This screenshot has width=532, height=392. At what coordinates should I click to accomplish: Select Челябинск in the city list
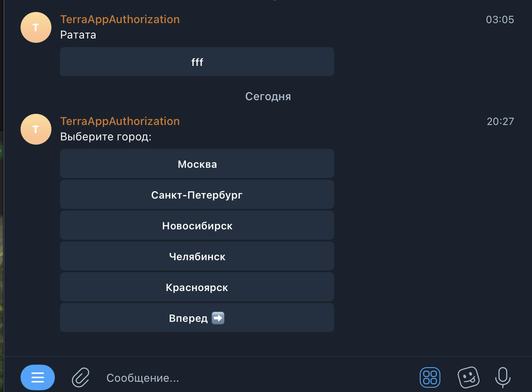pos(197,256)
